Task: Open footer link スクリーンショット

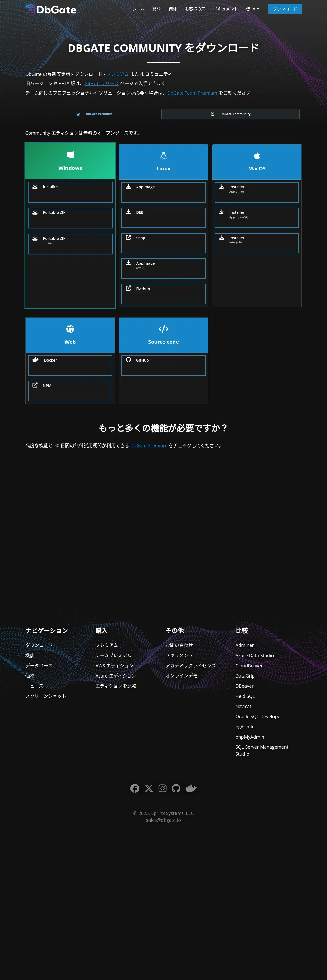Action: (46, 696)
